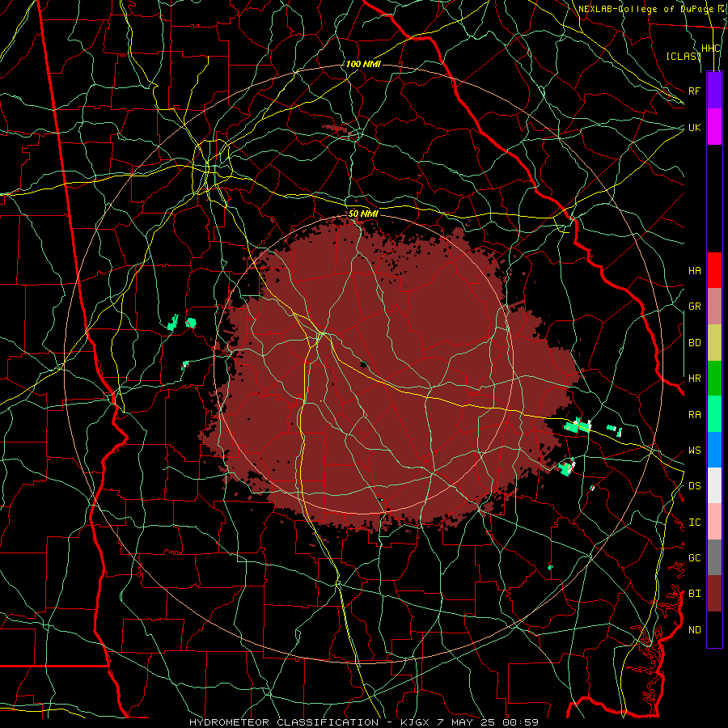The image size is (728, 728).
Task: Click the '7 MAY 25' date text
Action: pyautogui.click(x=467, y=722)
